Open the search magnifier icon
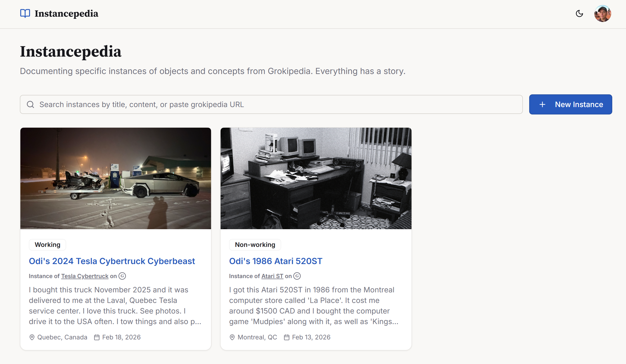The height and width of the screenshot is (364, 626). point(30,104)
